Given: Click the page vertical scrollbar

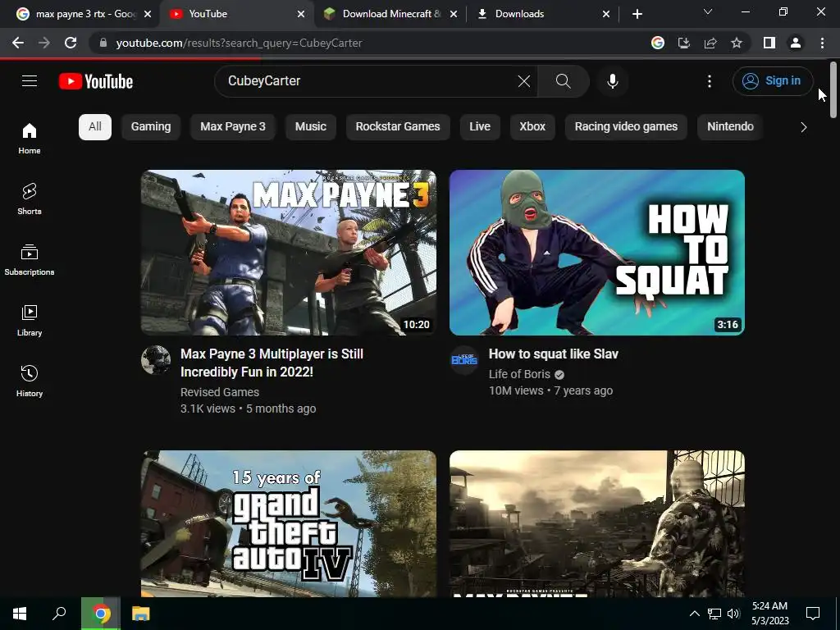Looking at the screenshot, I should [x=833, y=89].
